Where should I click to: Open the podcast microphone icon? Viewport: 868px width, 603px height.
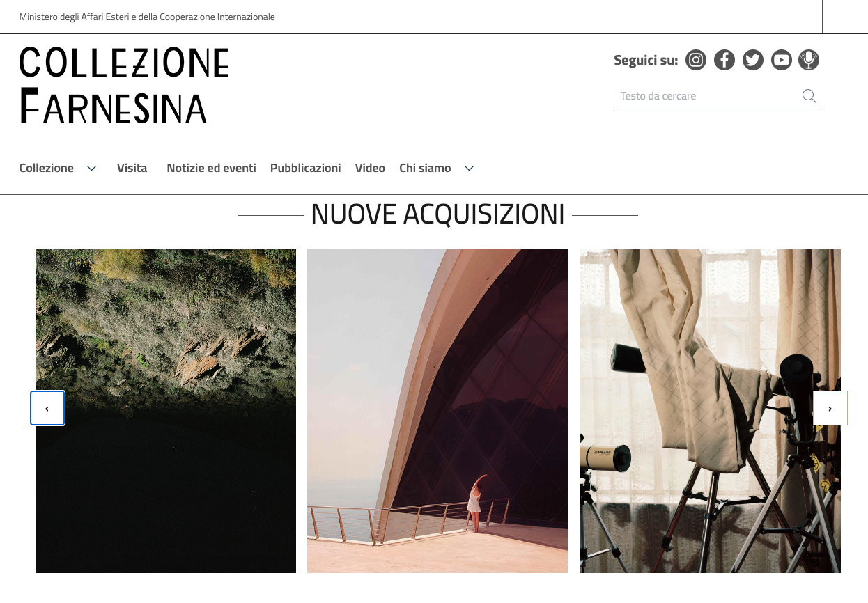[x=809, y=60]
